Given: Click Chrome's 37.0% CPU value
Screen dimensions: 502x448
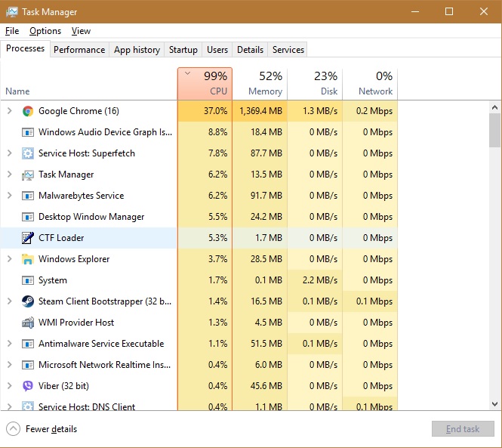Looking at the screenshot, I should point(215,111).
